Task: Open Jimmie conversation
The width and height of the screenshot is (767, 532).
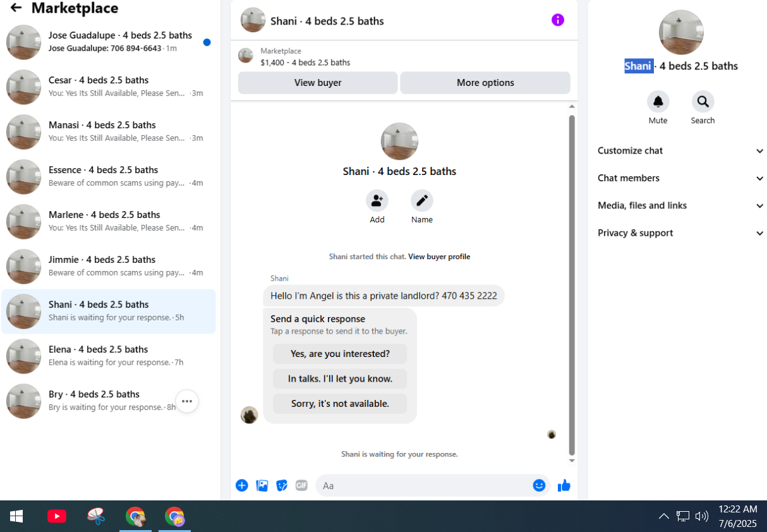Action: (x=109, y=267)
